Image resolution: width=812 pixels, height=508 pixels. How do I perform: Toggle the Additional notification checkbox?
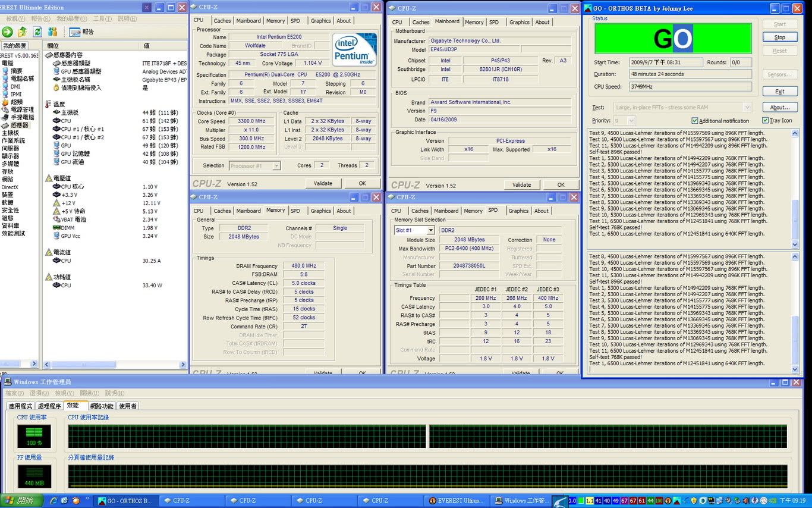tap(695, 121)
